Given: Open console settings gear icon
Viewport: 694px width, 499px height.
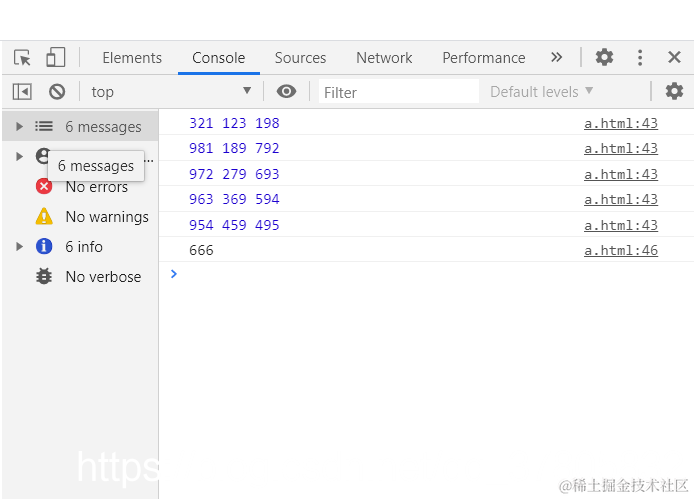Looking at the screenshot, I should (674, 91).
